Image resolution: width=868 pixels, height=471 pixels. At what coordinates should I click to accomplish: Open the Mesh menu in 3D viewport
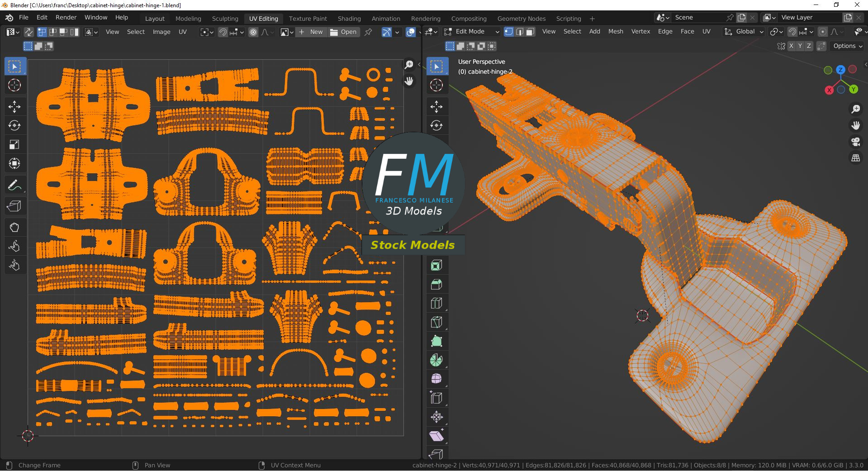[616, 32]
